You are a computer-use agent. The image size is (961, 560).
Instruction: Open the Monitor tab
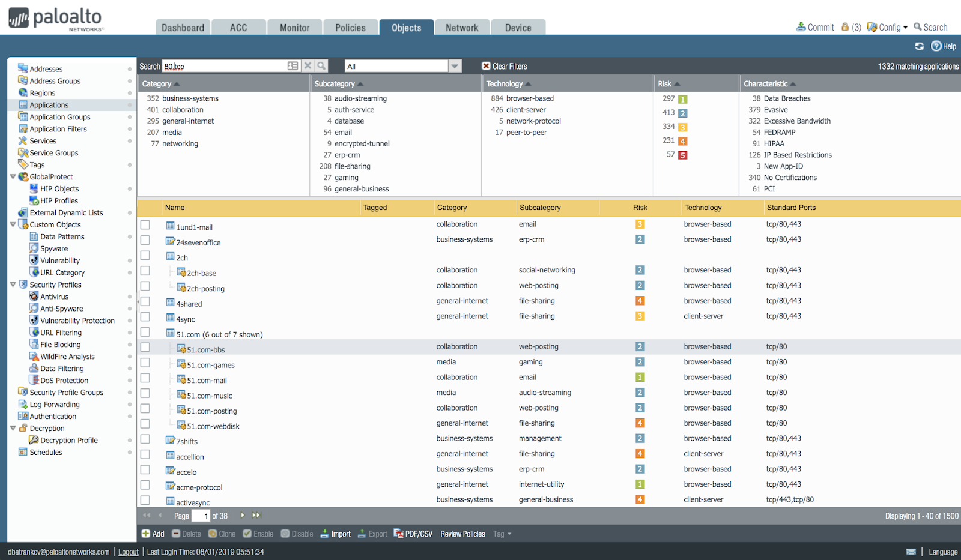pyautogui.click(x=294, y=28)
